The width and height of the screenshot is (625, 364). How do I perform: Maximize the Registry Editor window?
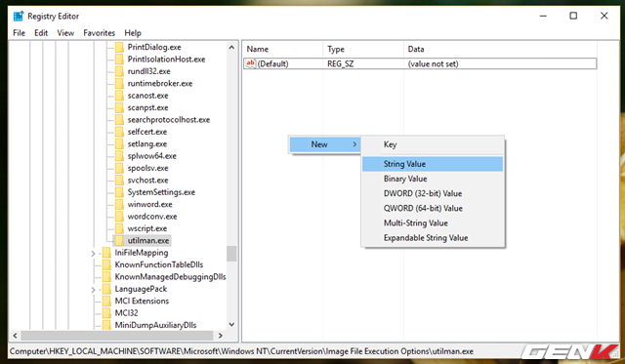click(573, 16)
